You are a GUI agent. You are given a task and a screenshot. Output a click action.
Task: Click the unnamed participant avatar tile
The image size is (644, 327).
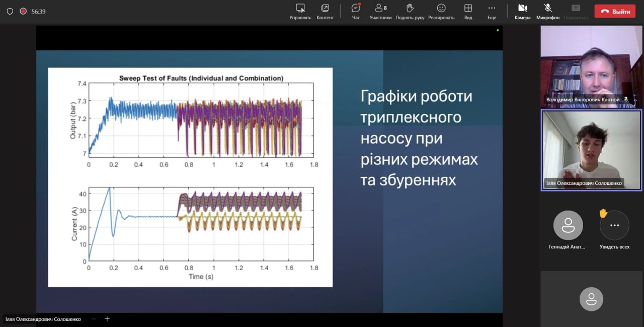click(591, 299)
